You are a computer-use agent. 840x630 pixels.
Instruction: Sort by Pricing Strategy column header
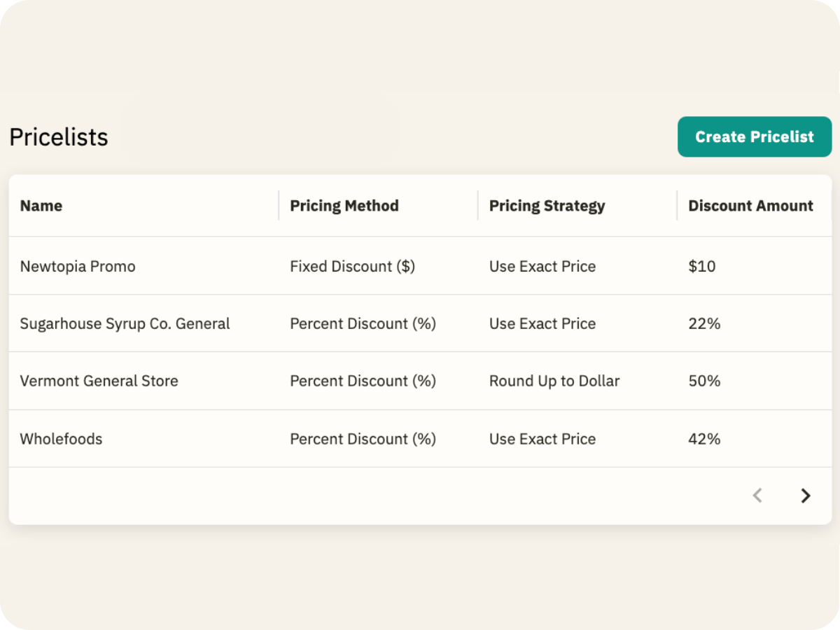547,206
